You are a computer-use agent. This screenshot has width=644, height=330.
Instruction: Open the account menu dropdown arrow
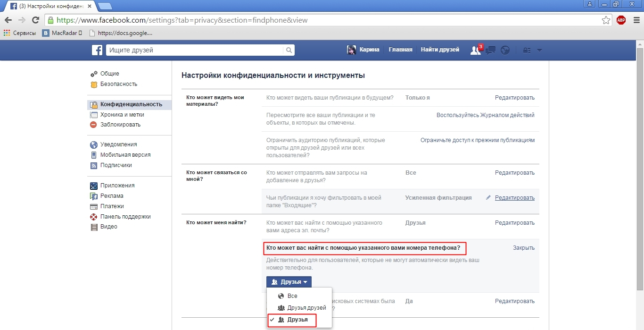tap(539, 50)
